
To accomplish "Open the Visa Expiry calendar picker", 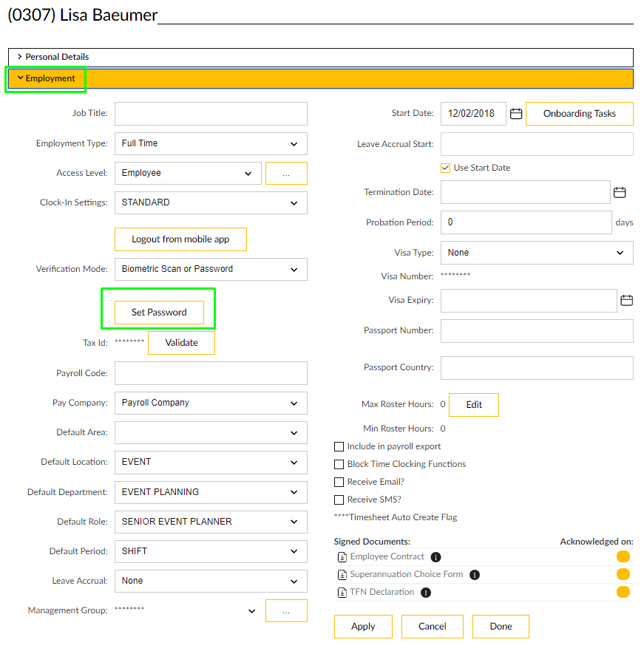I will [626, 300].
